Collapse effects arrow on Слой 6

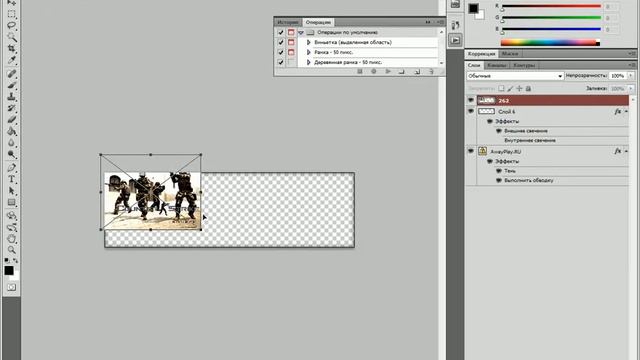[626, 111]
